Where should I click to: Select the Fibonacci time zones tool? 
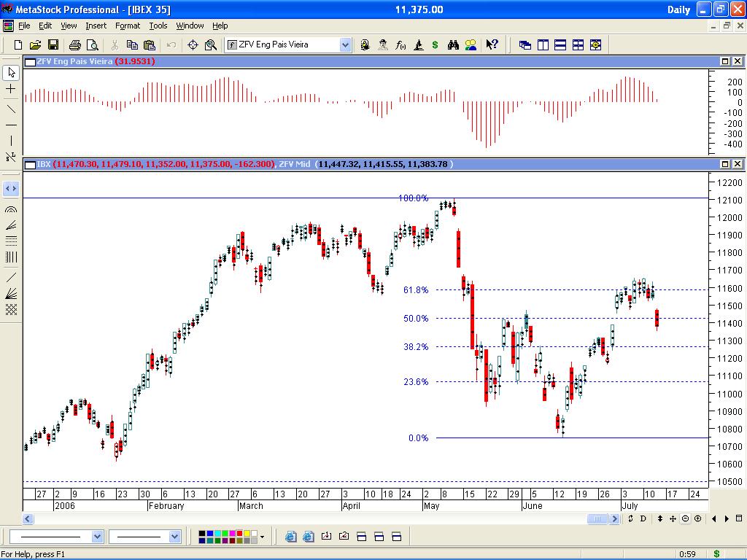point(11,257)
